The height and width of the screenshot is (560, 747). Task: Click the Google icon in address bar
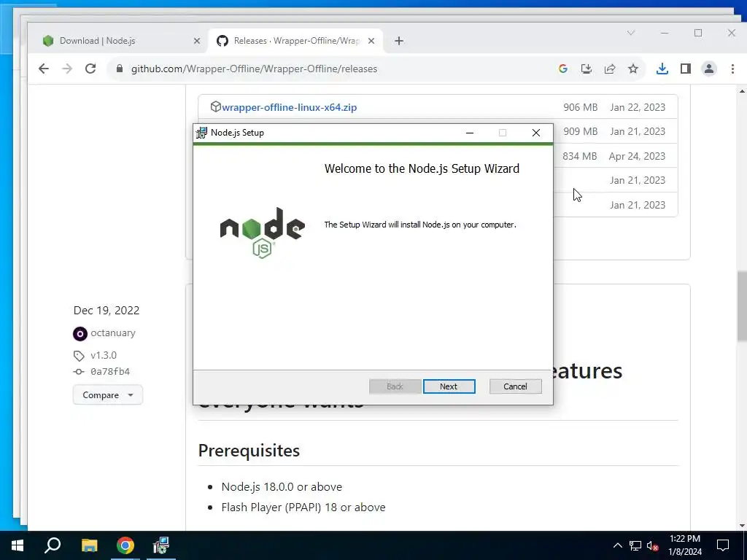pyautogui.click(x=562, y=69)
